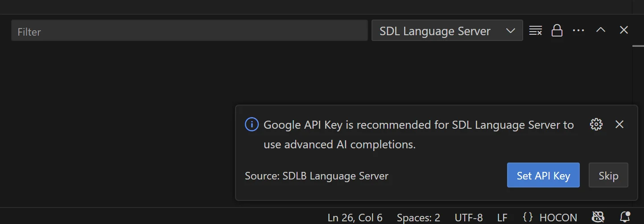Click the Source: SDLB Language Server text
The height and width of the screenshot is (224, 644).
click(317, 176)
